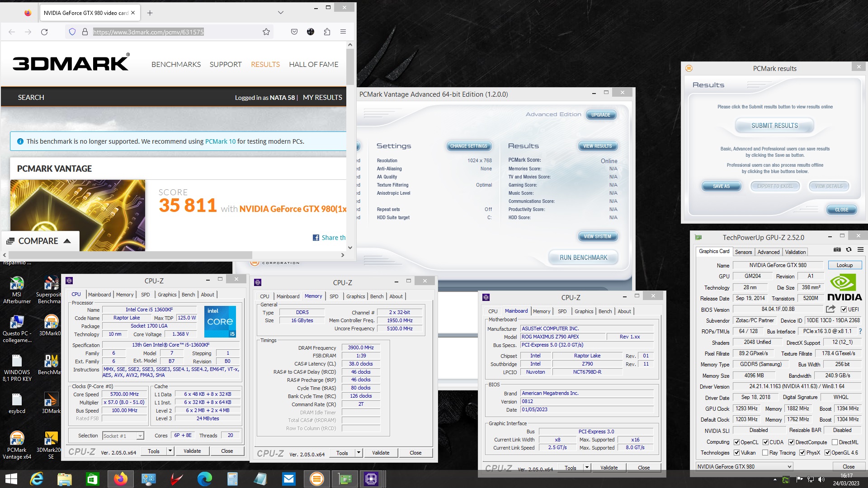Click the SAVE AS button in PCMark results
Screen dimensions: 868x488
[721, 186]
